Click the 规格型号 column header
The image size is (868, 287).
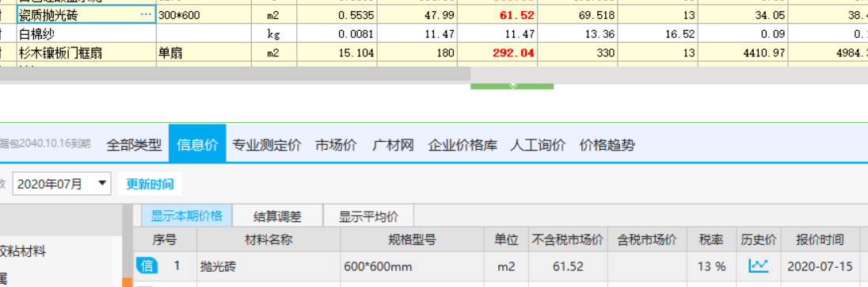[x=413, y=240]
